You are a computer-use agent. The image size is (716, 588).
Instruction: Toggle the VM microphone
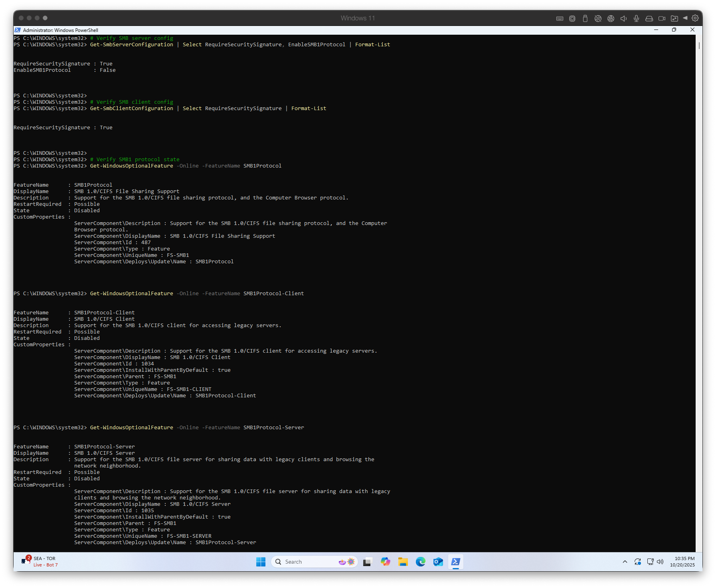pyautogui.click(x=636, y=18)
